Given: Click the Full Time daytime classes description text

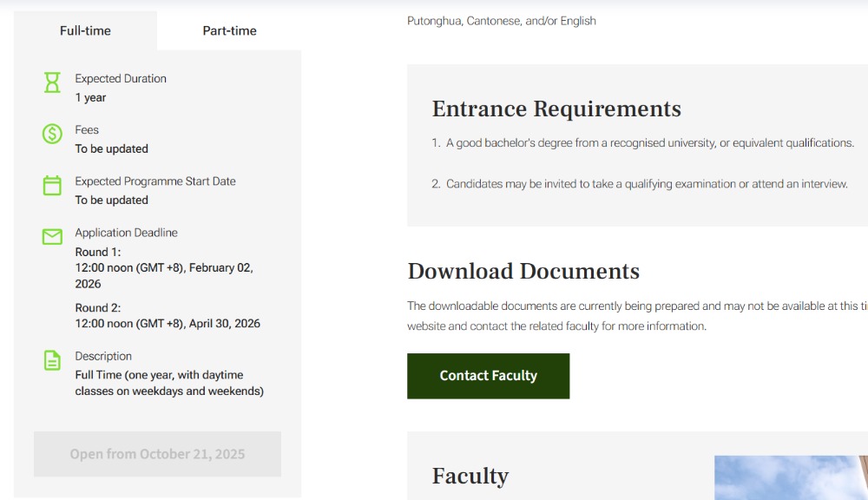Looking at the screenshot, I should coord(169,383).
